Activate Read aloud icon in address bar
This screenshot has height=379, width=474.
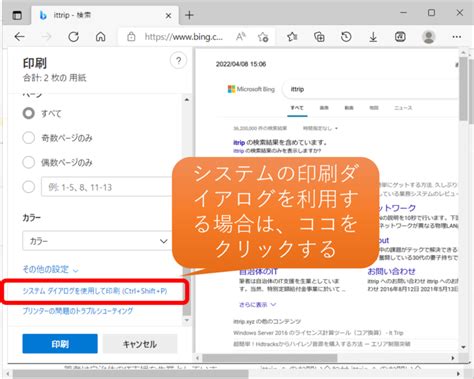pyautogui.click(x=241, y=37)
